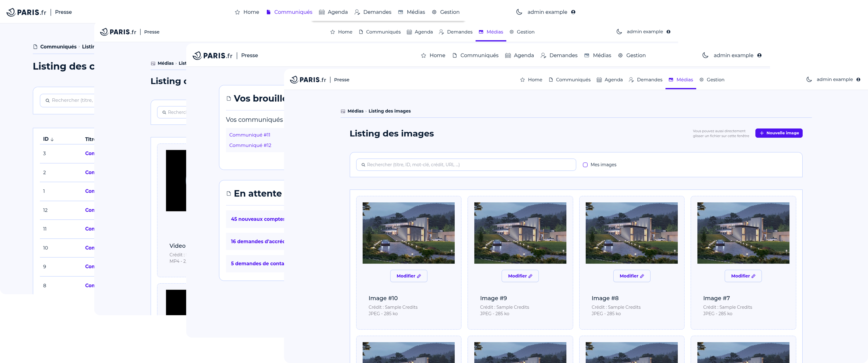Click the Image #9 thumbnail

click(x=520, y=233)
